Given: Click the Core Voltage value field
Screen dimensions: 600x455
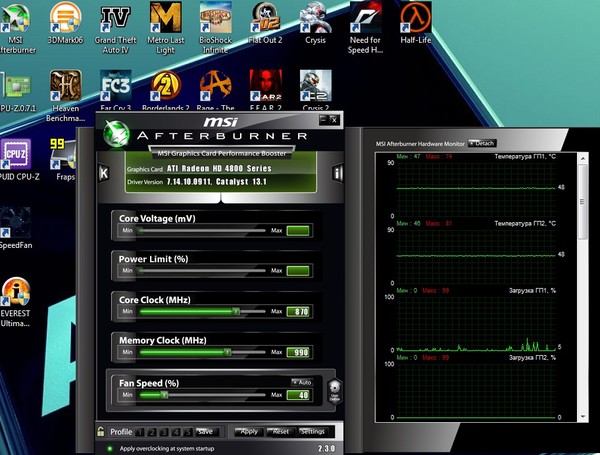Looking at the screenshot, I should pyautogui.click(x=298, y=230).
